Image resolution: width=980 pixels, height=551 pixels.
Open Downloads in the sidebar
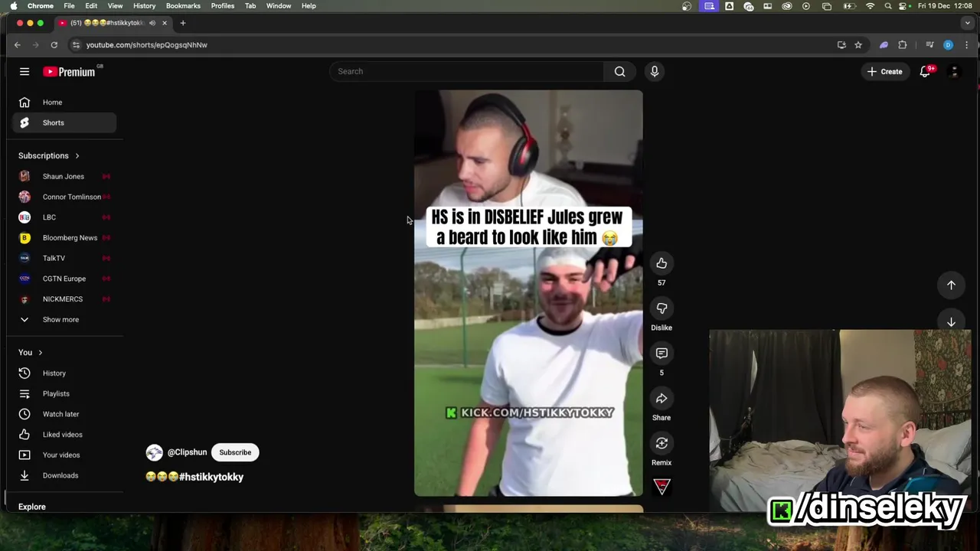(x=64, y=475)
